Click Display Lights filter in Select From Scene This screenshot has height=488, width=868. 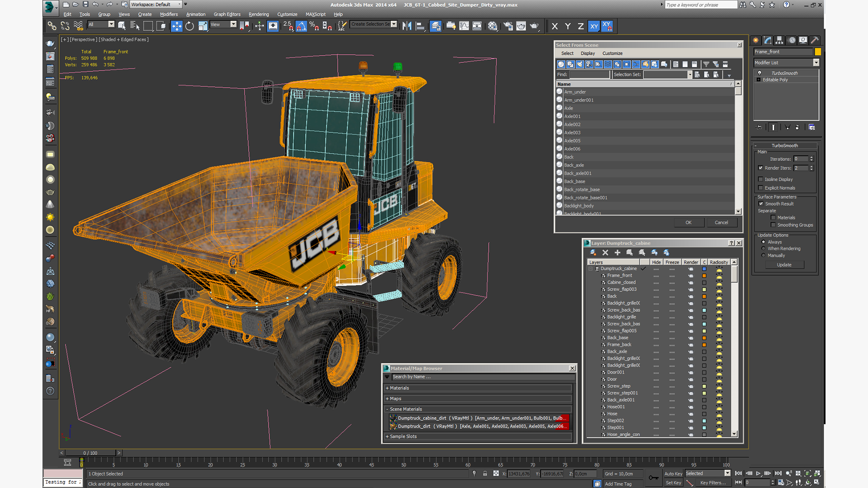580,64
